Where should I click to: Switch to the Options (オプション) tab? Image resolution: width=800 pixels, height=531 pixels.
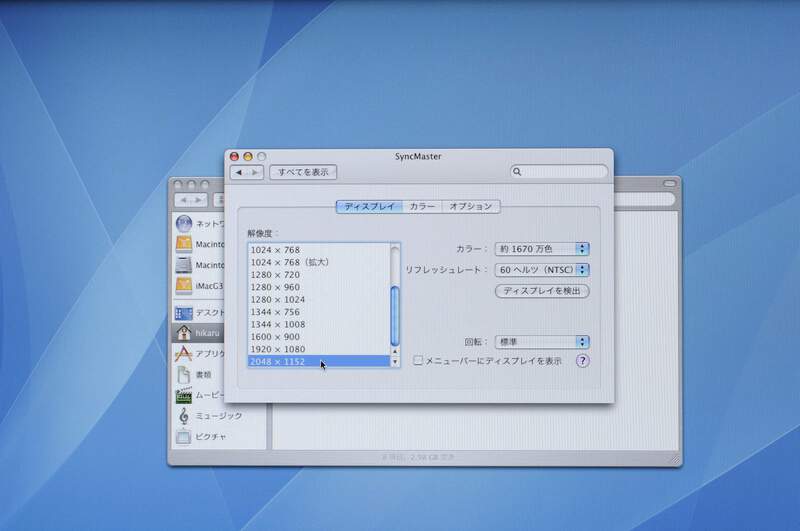coord(470,207)
